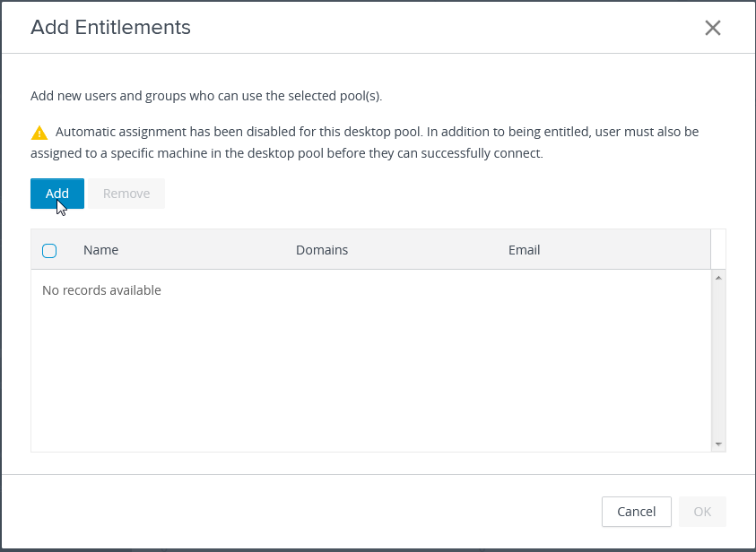Sort by the Domains column header
Screen dimensions: 756x552
coord(322,250)
